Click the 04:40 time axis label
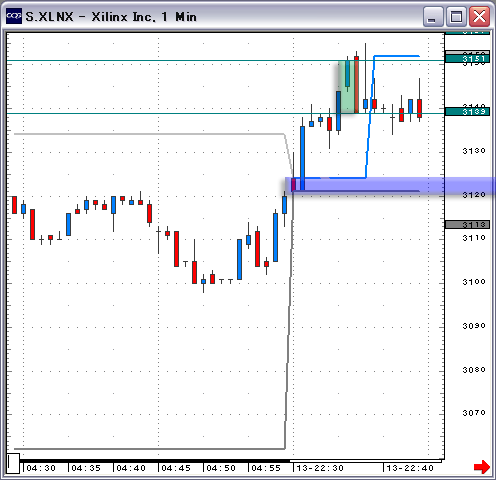 coord(131,468)
